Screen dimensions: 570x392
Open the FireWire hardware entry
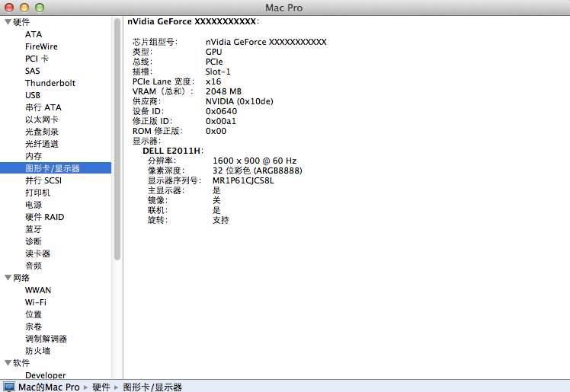41,46
